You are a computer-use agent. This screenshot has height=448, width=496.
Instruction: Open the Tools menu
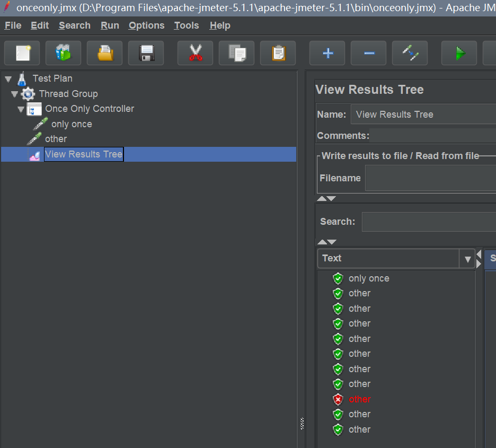click(x=187, y=25)
